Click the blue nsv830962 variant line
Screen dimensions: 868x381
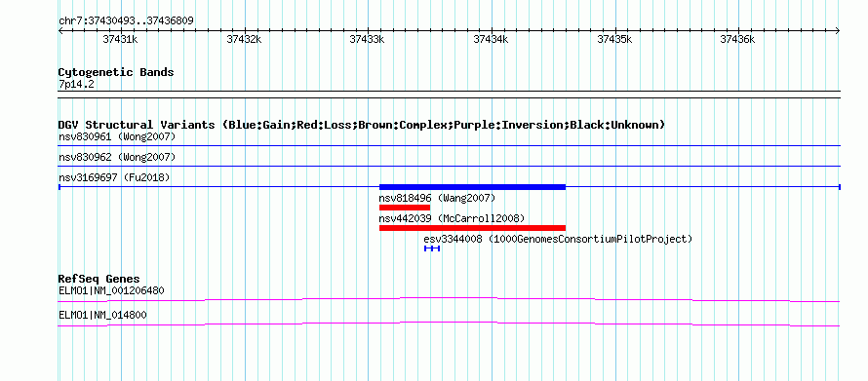(x=450, y=167)
